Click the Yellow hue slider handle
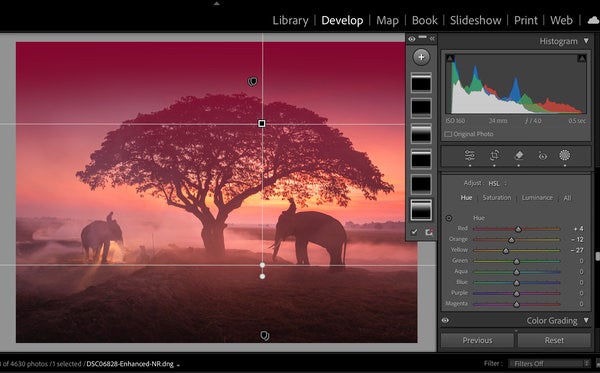The image size is (600, 373). [506, 251]
